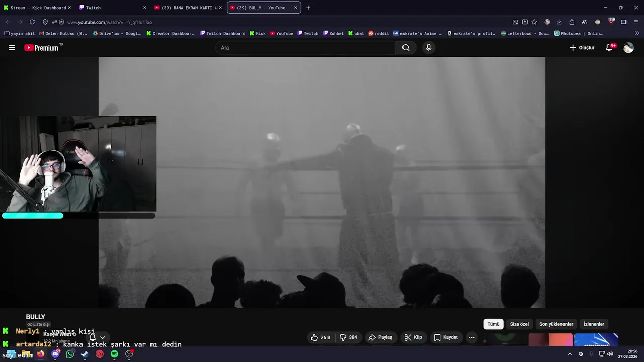Open Discord from the taskbar
This screenshot has width=644, height=362.
tap(55, 354)
